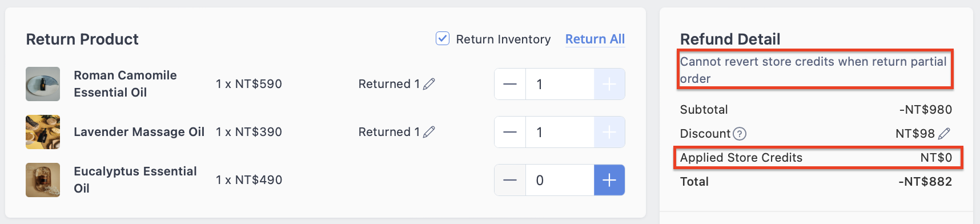Click the Eucalyptus Essential Oil product name
The width and height of the screenshot is (980, 224).
[135, 179]
